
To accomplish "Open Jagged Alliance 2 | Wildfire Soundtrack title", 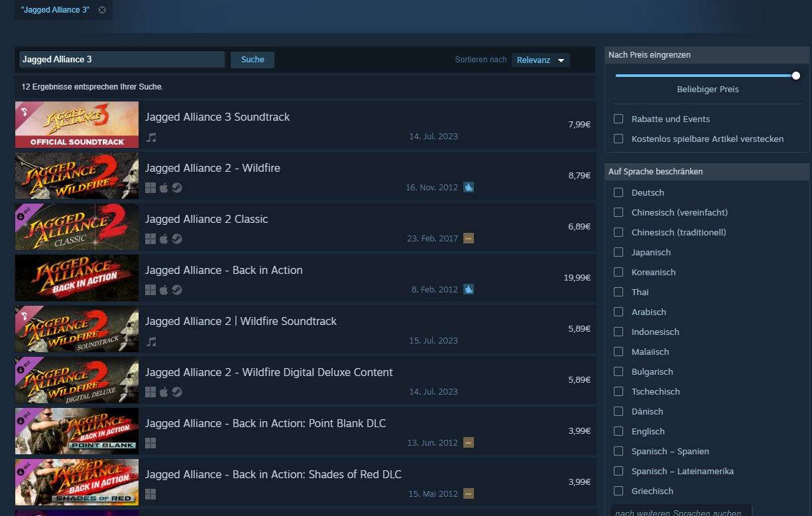I will point(241,321).
